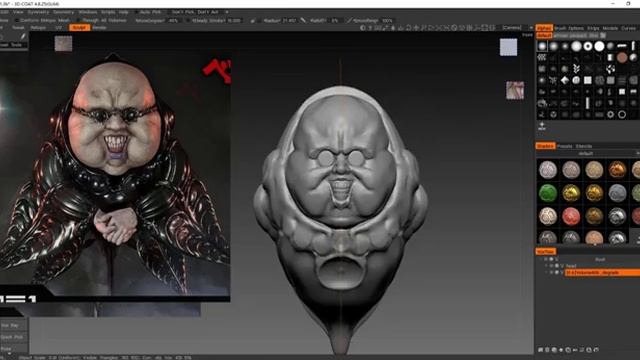Viewport: 640px width, 360px height.
Task: Click the Don't Pick button
Action: pyautogui.click(x=183, y=12)
